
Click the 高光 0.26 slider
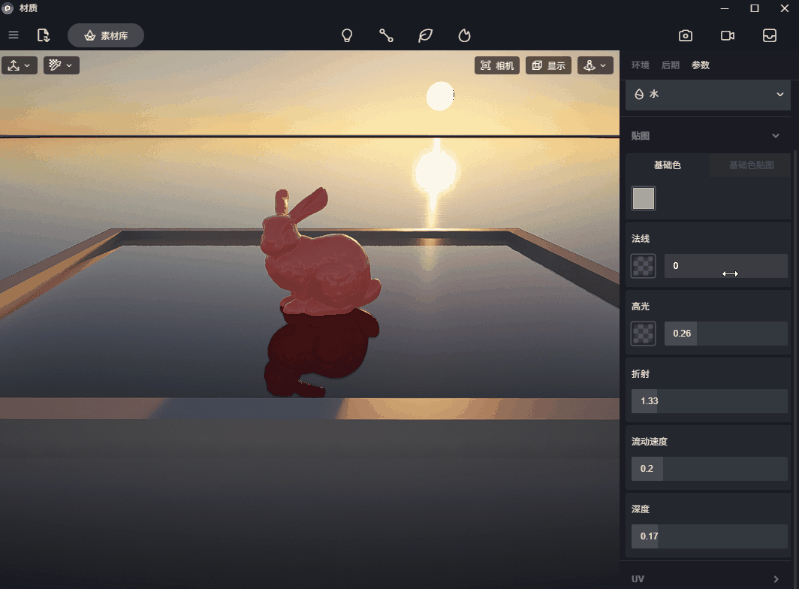726,333
